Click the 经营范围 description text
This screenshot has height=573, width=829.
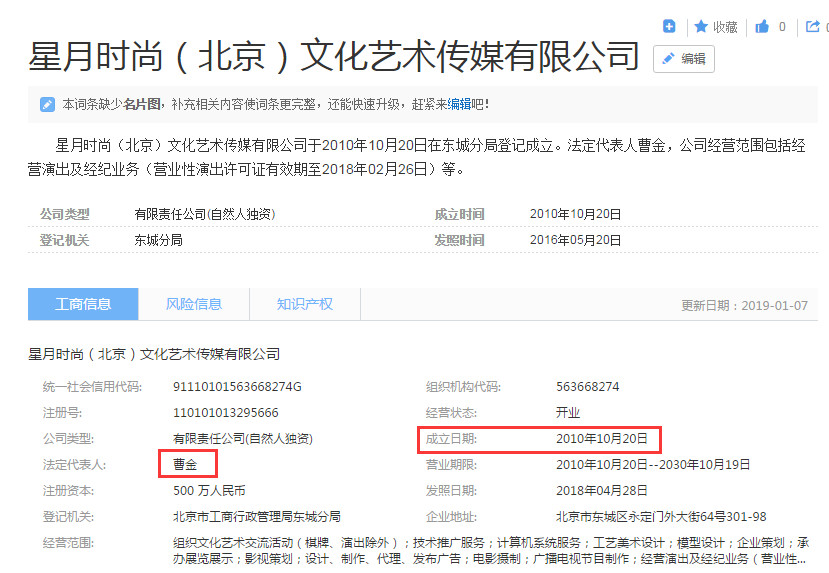[x=491, y=551]
